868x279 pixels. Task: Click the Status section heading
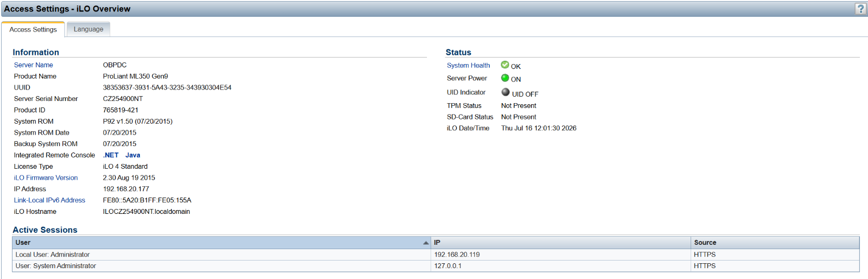pos(458,52)
